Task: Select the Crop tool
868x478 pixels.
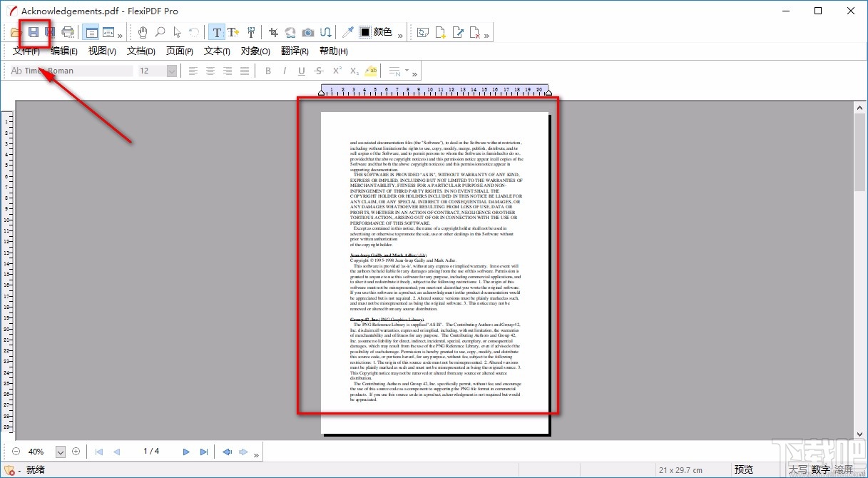Action: [x=274, y=32]
